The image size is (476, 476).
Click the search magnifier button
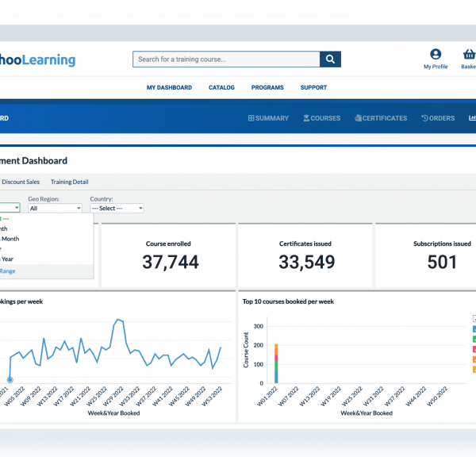point(330,59)
